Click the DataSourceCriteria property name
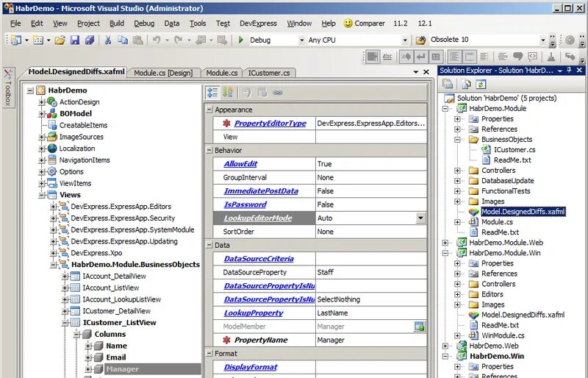This screenshot has height=378, width=588. [x=259, y=259]
